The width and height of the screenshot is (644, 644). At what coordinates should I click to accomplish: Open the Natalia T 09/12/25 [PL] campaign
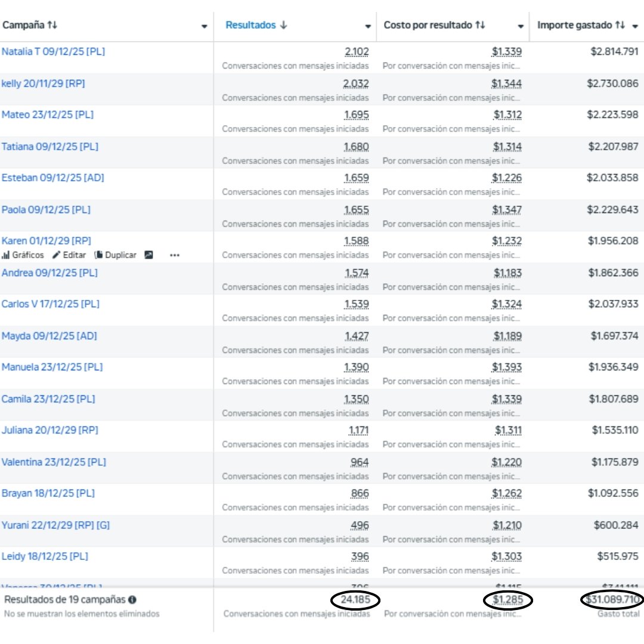click(53, 52)
